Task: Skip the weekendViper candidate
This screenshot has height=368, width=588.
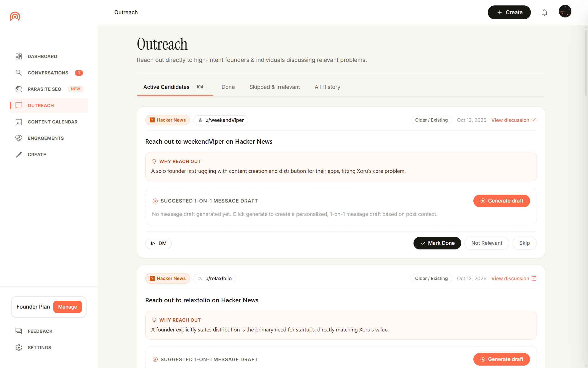Action: (524, 243)
